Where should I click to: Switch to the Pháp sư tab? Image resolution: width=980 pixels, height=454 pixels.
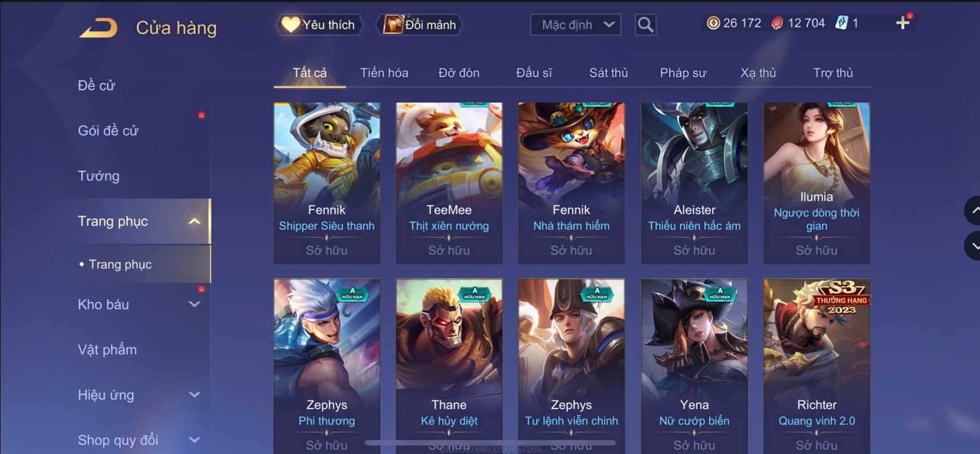click(683, 73)
